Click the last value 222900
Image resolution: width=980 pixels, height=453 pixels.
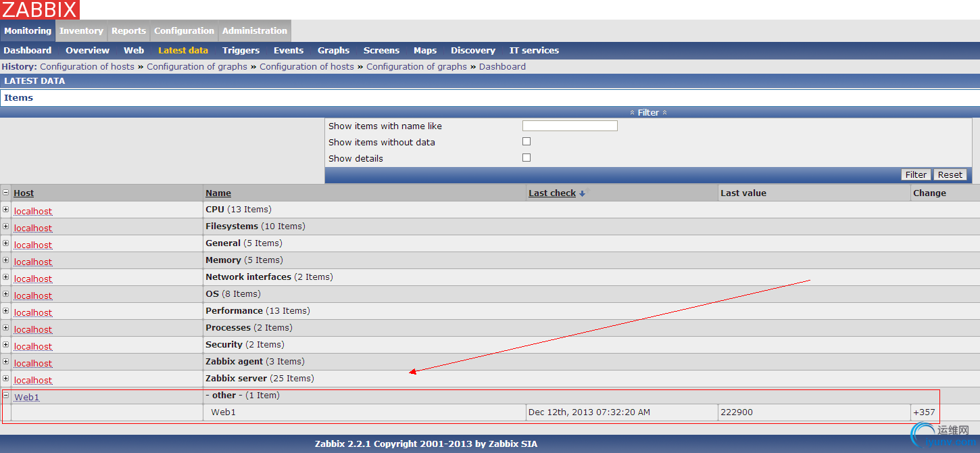[737, 412]
